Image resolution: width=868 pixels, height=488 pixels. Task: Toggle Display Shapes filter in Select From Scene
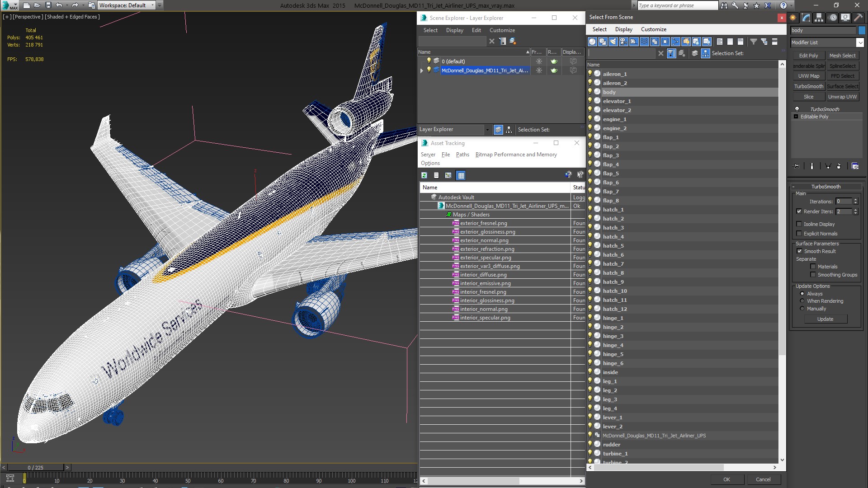(603, 42)
